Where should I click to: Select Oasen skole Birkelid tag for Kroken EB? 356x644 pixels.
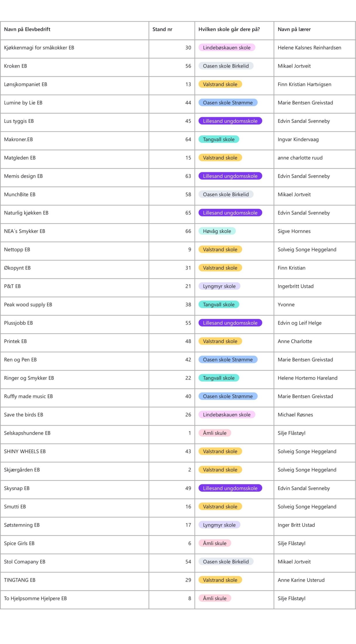coord(226,66)
